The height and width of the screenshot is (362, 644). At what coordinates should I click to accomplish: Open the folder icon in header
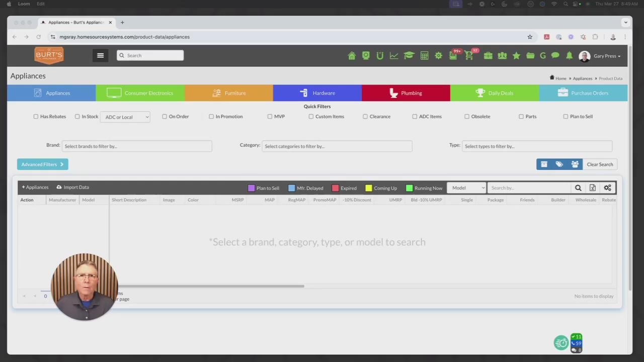tap(530, 56)
